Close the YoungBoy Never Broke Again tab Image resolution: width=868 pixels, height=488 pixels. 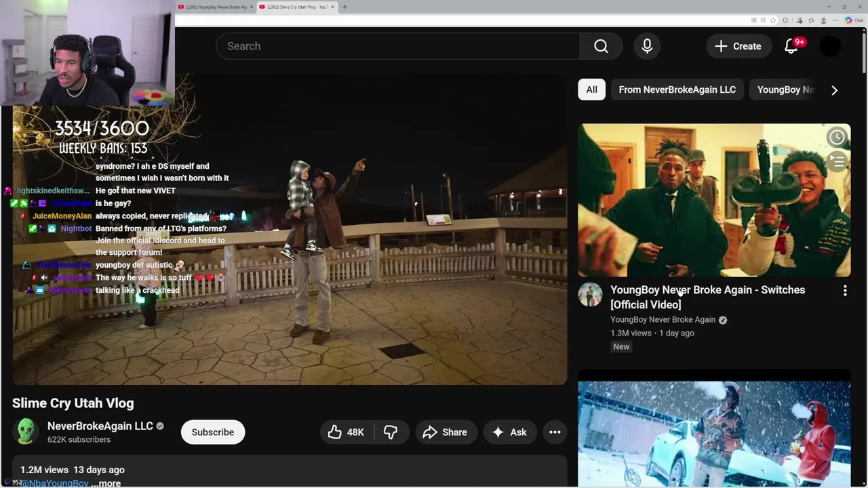[x=252, y=7]
